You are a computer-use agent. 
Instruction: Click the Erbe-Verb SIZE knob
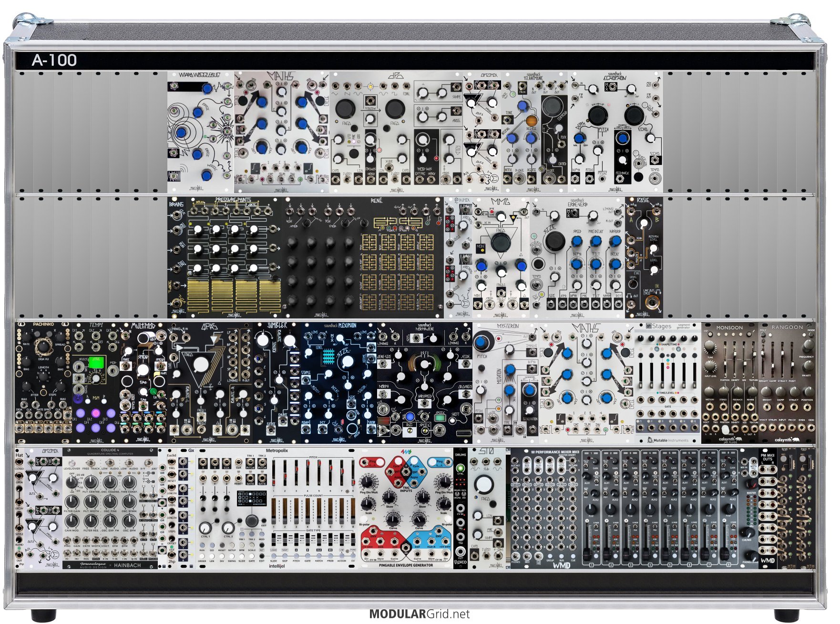554,241
